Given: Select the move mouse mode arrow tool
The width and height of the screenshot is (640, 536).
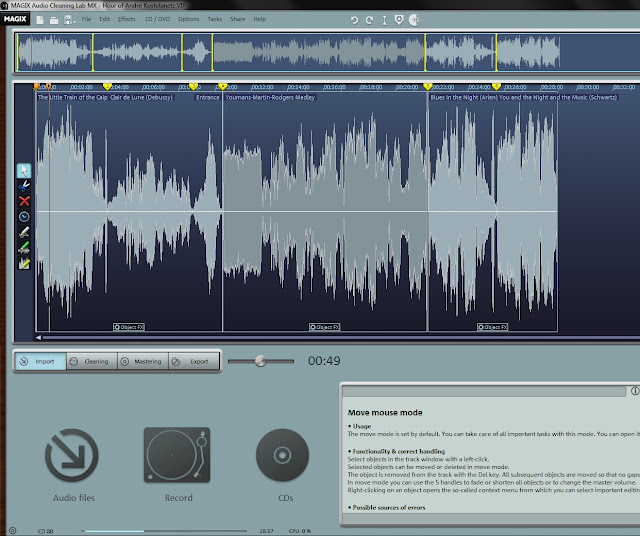Looking at the screenshot, I should coord(24,170).
